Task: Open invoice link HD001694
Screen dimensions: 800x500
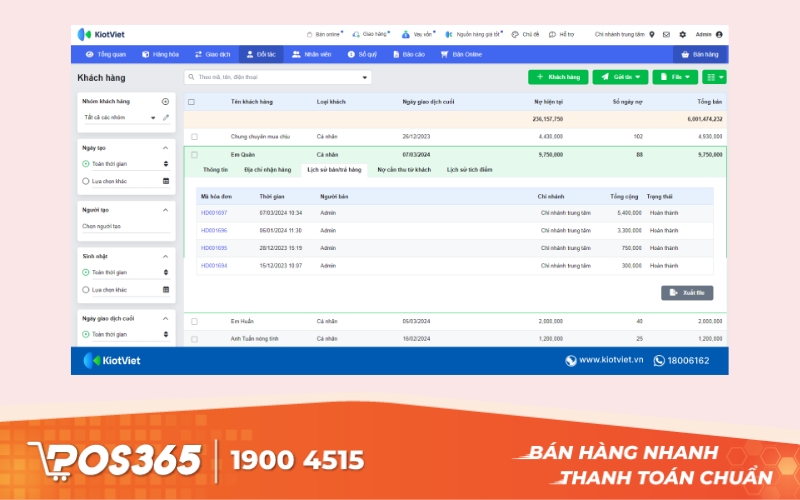Action: point(214,266)
